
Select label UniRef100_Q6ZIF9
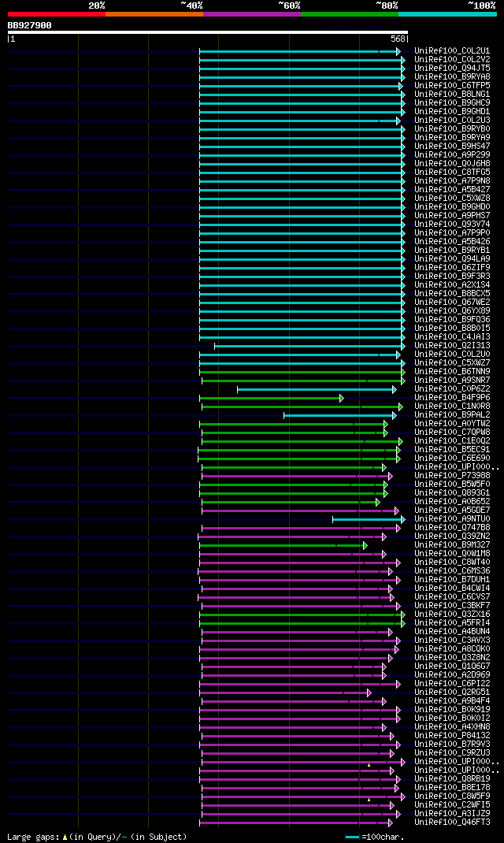[x=452, y=268]
